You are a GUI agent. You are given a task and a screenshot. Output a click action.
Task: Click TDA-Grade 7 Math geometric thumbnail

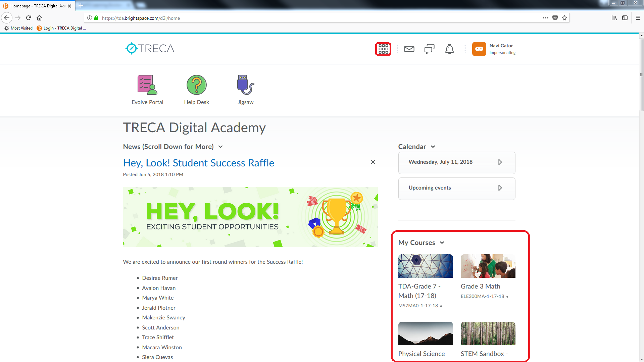pyautogui.click(x=426, y=266)
